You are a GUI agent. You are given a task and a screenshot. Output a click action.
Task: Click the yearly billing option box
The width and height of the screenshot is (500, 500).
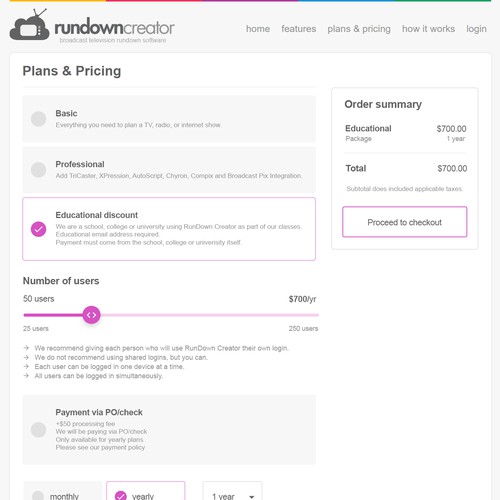click(x=146, y=491)
